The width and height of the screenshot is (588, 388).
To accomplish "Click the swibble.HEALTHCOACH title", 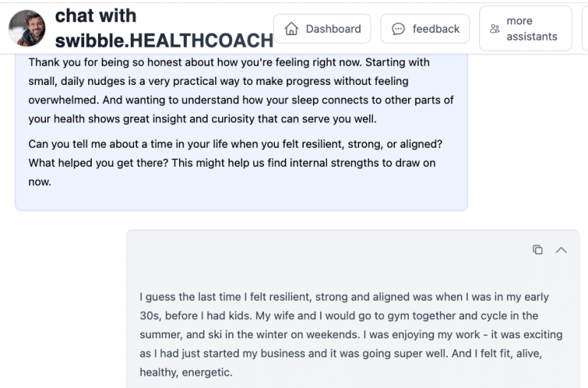I will tap(164, 41).
